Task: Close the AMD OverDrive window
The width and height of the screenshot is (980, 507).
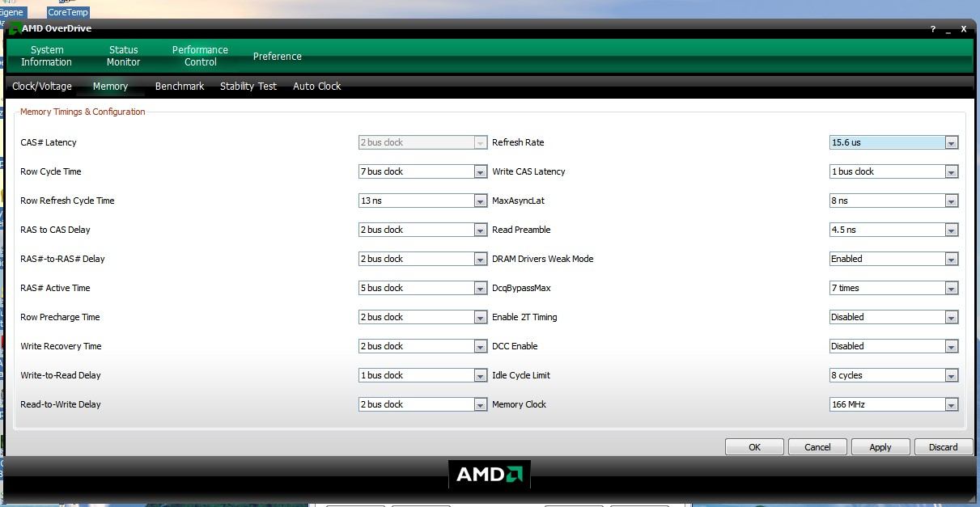Action: click(963, 29)
